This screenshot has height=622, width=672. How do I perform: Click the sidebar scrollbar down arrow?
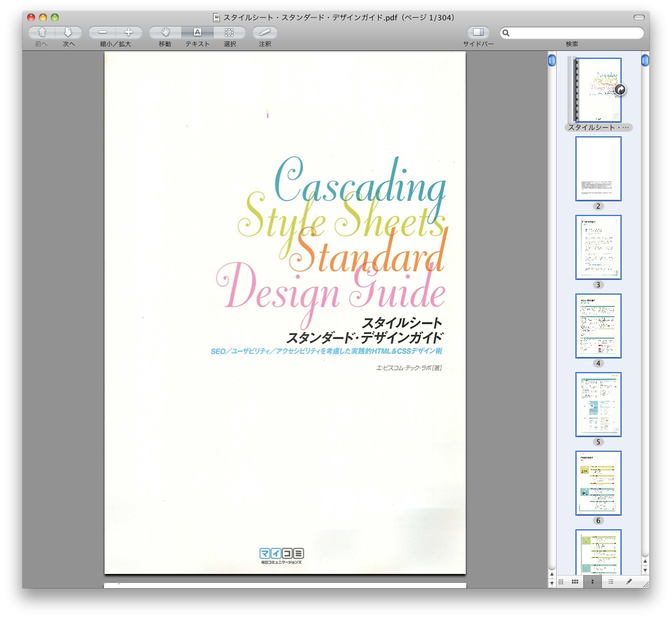pos(645,571)
